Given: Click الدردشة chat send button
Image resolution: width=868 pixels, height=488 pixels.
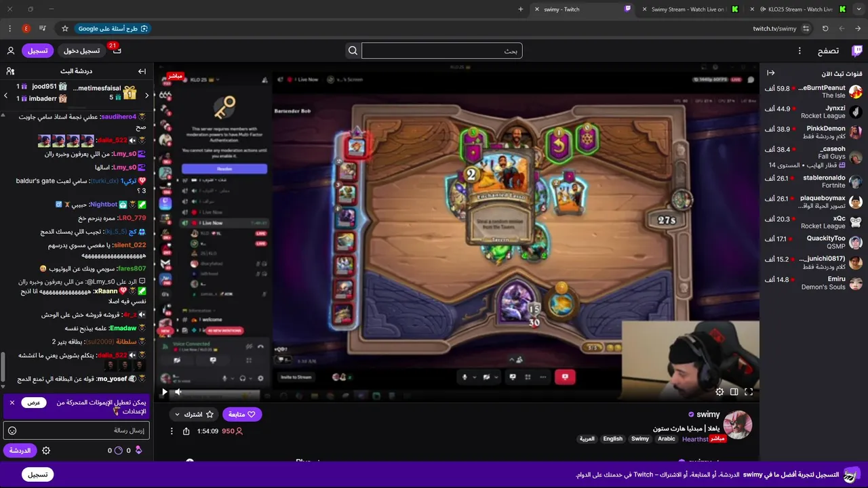Looking at the screenshot, I should pos(20,450).
